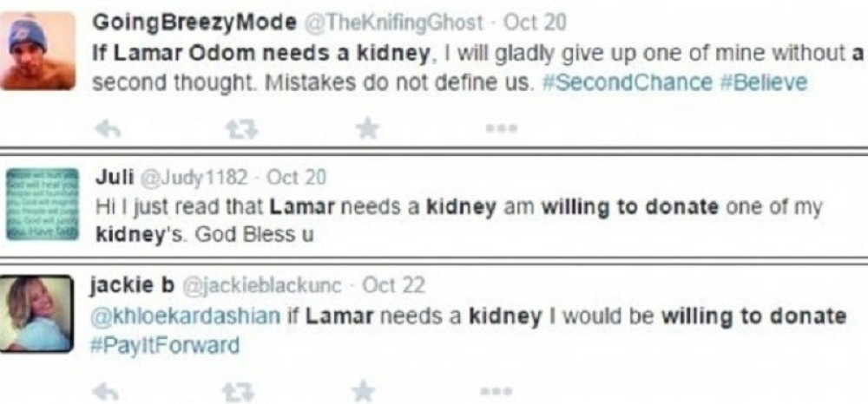Screen dimensions: 868x404
Task: Retweet GoingBreezyMode's Lamar Odom tweet
Action: coord(235,128)
